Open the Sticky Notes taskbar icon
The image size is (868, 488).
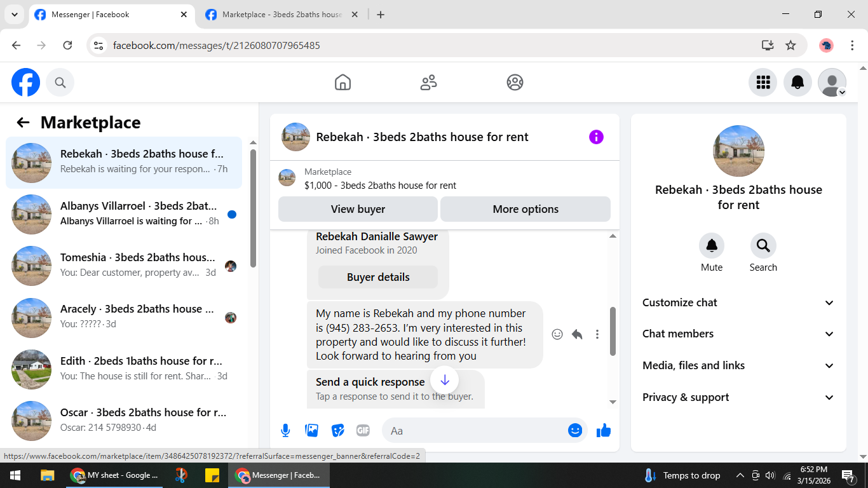[x=212, y=475]
